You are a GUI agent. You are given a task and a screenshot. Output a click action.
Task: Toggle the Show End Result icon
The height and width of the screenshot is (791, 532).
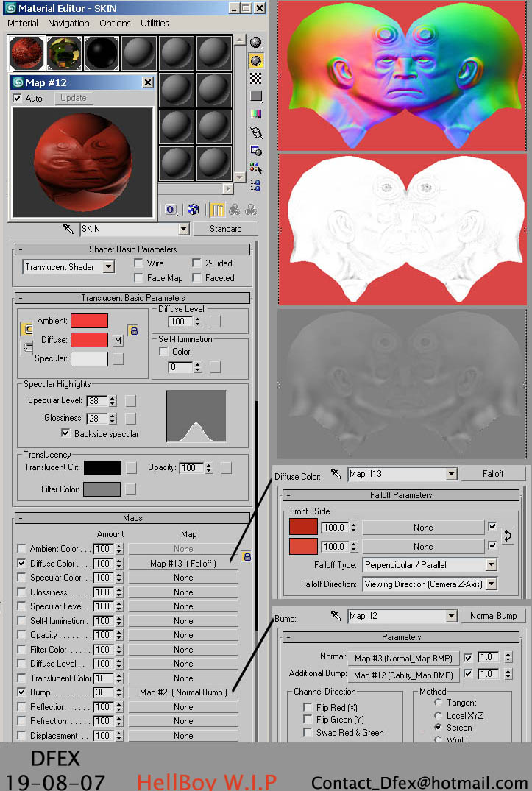pyautogui.click(x=217, y=210)
